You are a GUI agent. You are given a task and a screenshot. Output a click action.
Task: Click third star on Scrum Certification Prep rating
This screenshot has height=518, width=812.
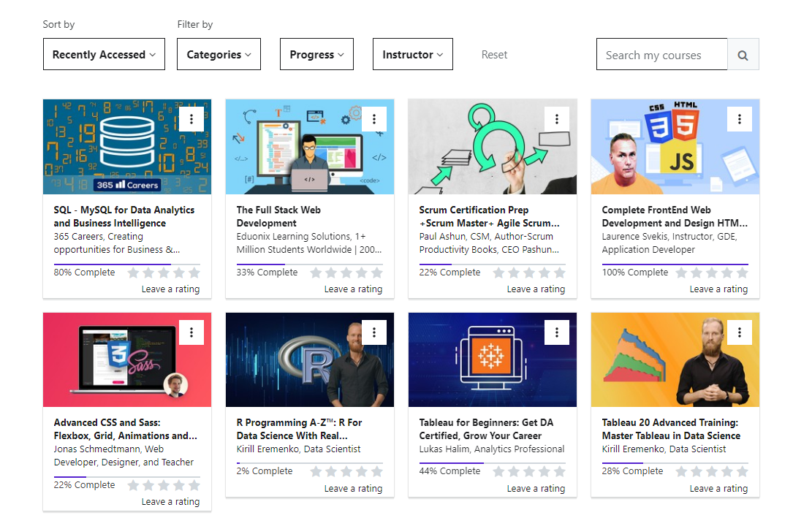click(529, 273)
